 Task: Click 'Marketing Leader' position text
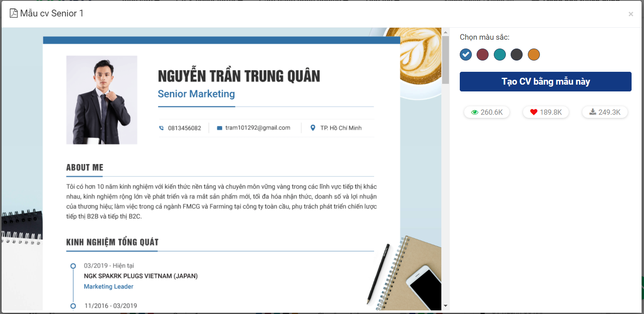pos(109,286)
